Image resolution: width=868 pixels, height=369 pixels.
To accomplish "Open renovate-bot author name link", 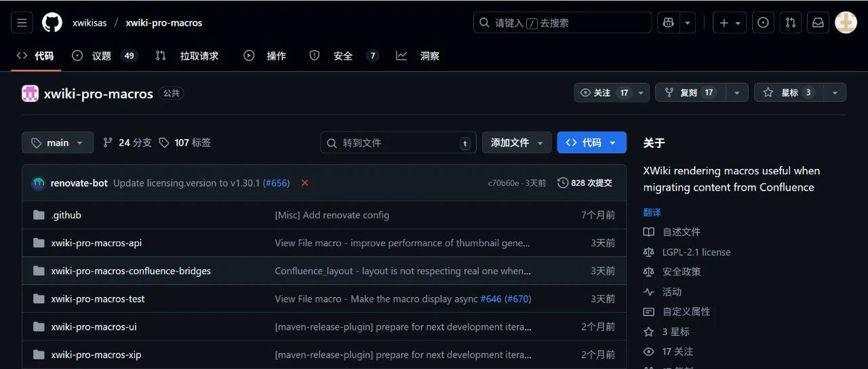I will click(79, 183).
